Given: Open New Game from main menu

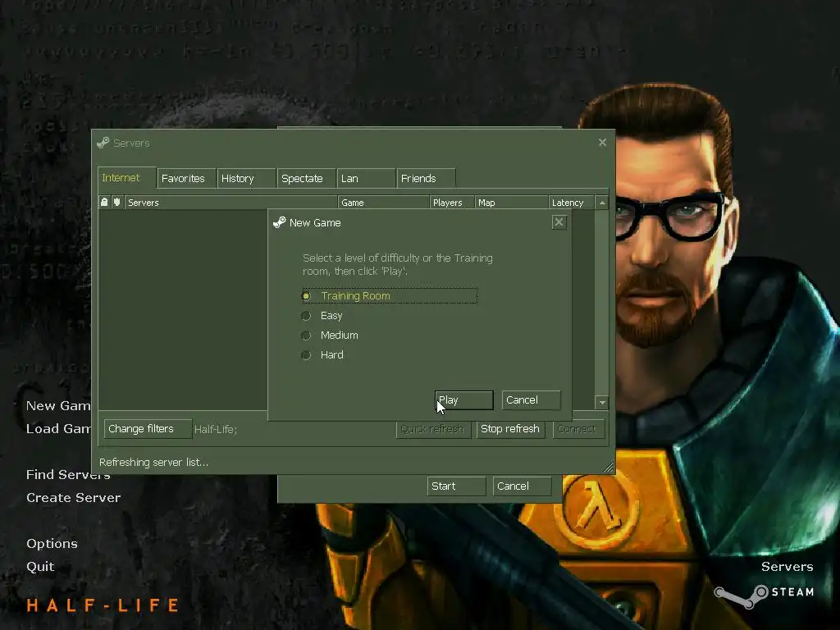Looking at the screenshot, I should [58, 405].
